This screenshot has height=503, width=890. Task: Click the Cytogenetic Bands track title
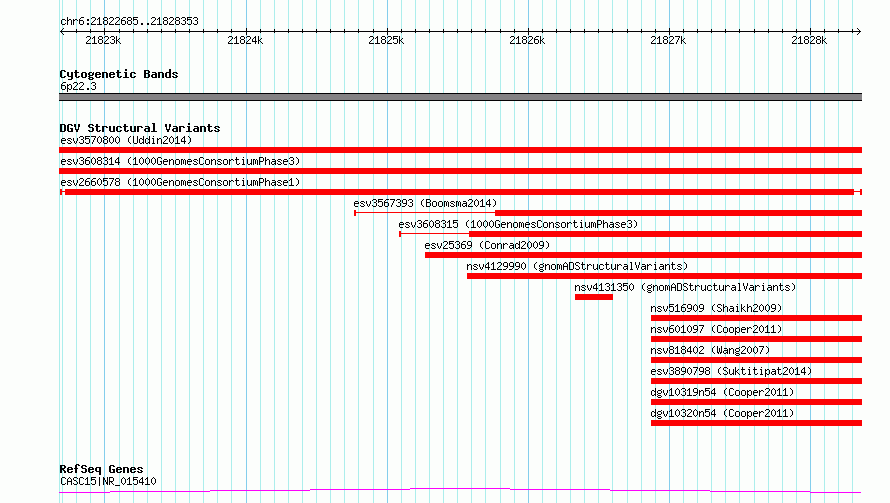pyautogui.click(x=119, y=74)
